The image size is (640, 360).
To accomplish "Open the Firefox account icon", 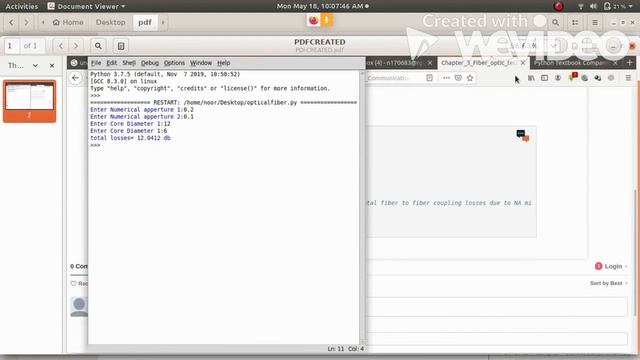I will (558, 78).
